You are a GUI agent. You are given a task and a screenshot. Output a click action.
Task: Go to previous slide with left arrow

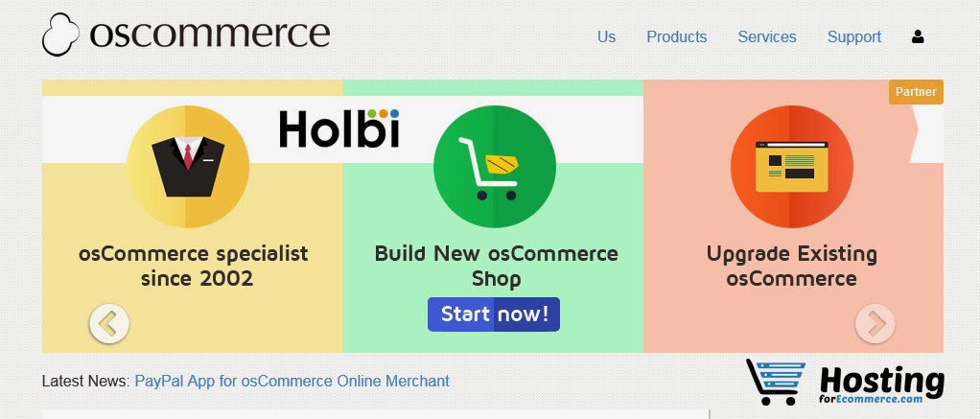click(x=109, y=323)
